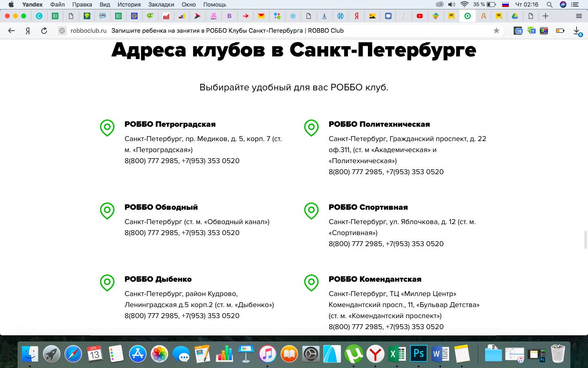588x368 pixels.
Task: Open a new tab with the plus button
Action: (x=546, y=16)
